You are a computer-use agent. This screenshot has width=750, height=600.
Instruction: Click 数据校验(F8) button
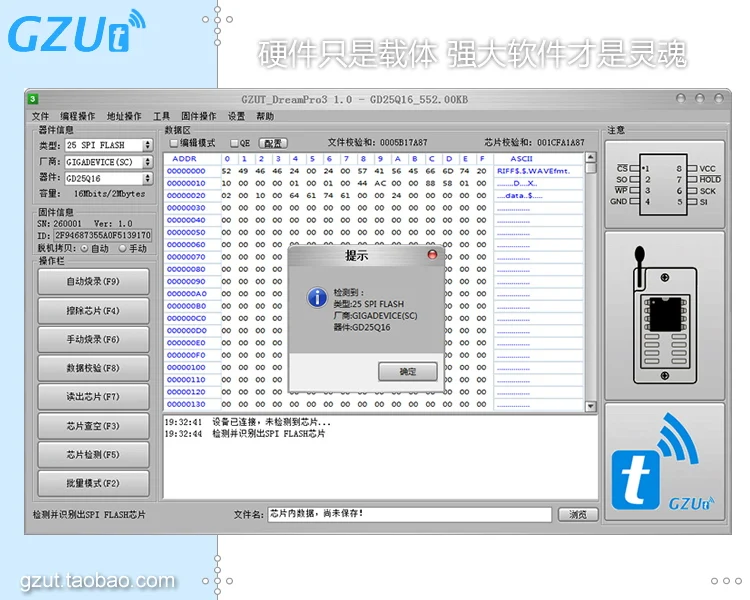tap(93, 368)
